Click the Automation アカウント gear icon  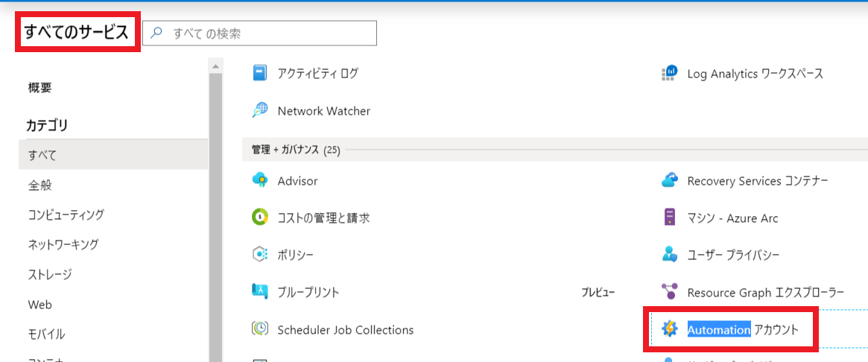[x=670, y=329]
